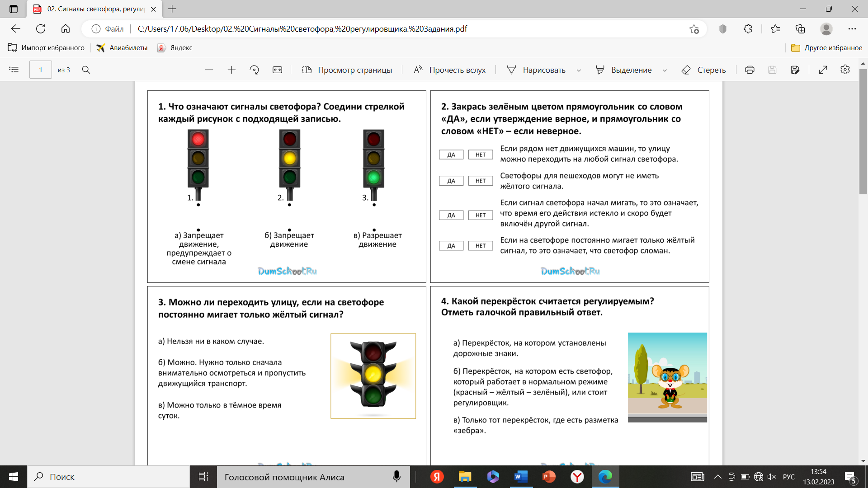Close the PDF tab
The width and height of the screenshot is (868, 488).
pos(153,9)
